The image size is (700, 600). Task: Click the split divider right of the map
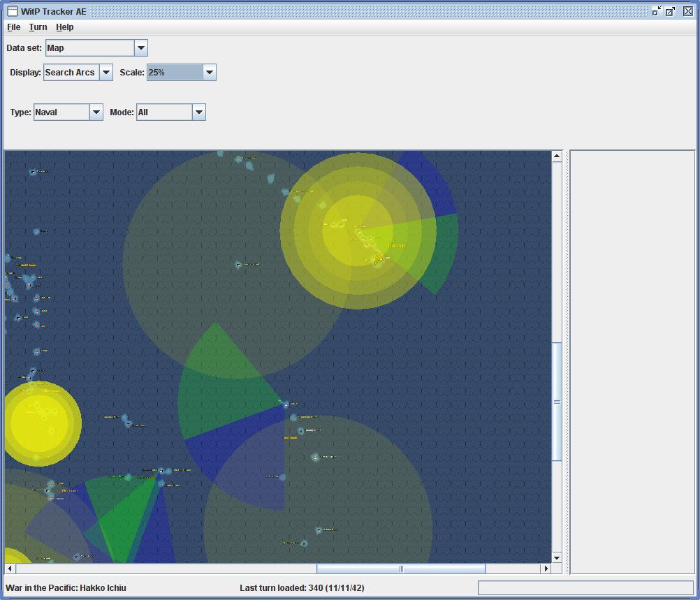click(x=567, y=362)
